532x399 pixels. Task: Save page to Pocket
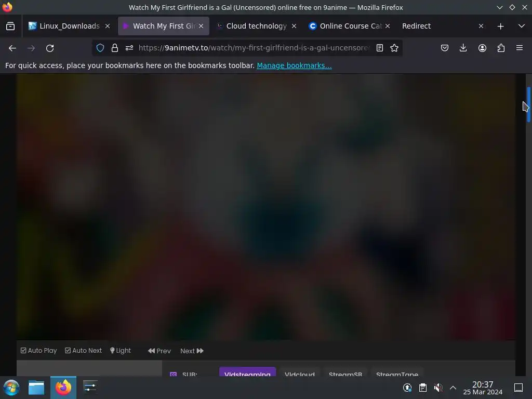click(x=445, y=48)
